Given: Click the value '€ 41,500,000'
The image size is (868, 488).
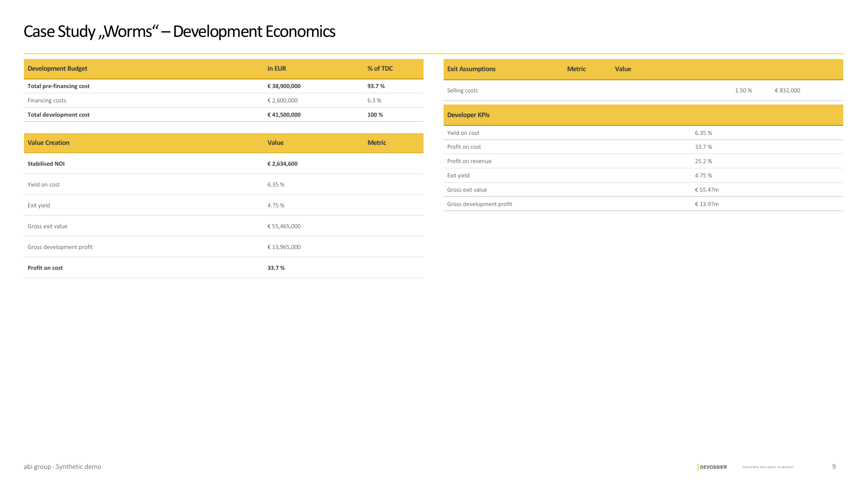Looking at the screenshot, I should point(284,115).
